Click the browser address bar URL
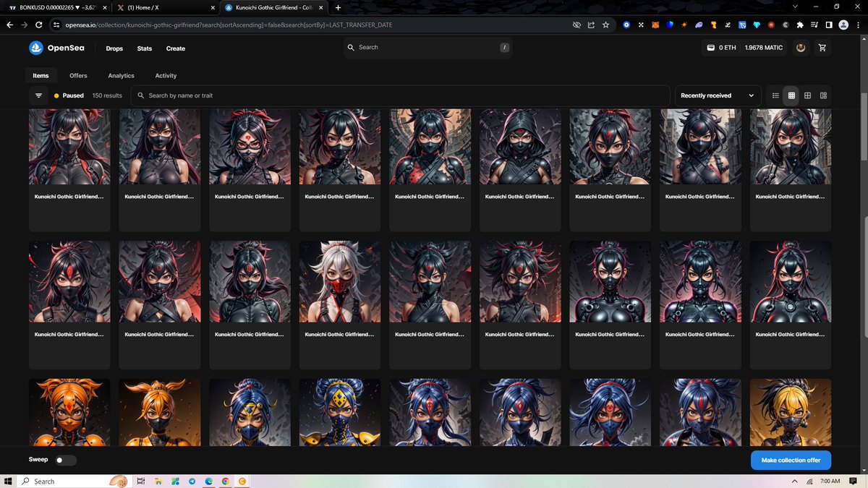 click(229, 25)
